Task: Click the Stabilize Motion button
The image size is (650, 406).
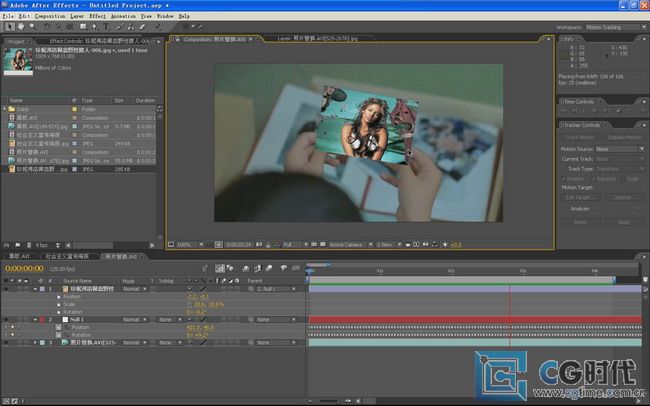Action: (x=624, y=137)
